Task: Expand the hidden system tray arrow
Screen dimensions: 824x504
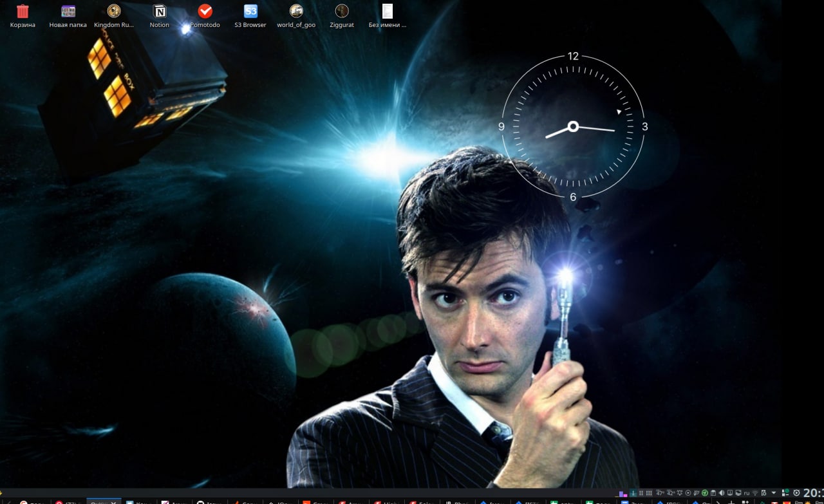Action: point(774,493)
